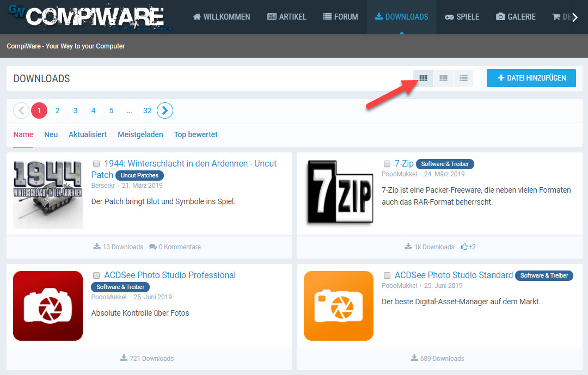588x375 pixels.
Task: Click the date '21. März 2019'
Action: click(142, 186)
